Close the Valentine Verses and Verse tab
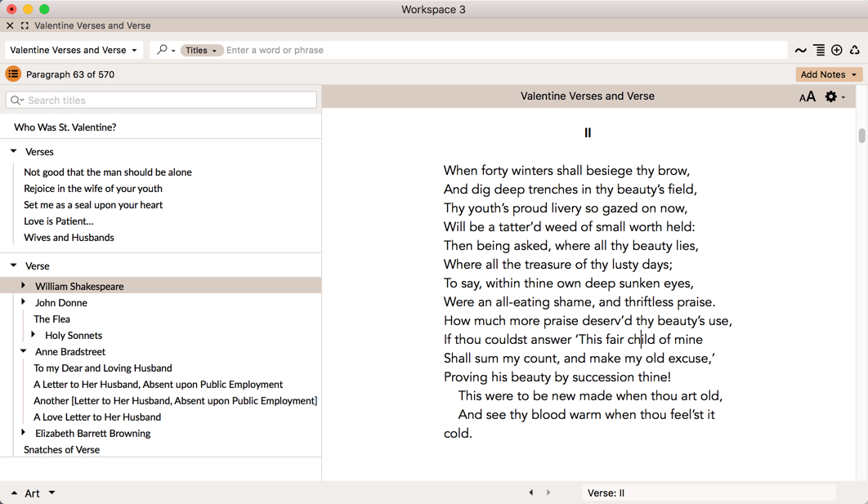868x504 pixels. coord(10,25)
